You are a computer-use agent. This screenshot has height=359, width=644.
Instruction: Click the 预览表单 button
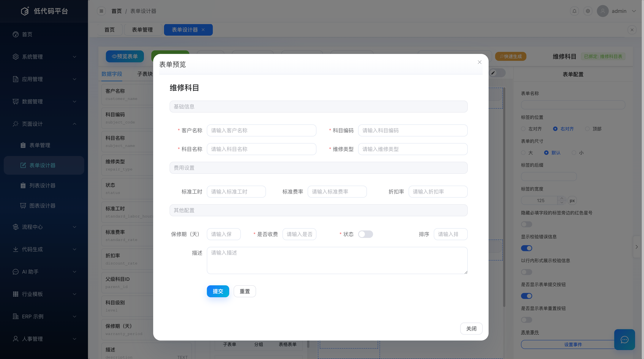[x=125, y=56]
